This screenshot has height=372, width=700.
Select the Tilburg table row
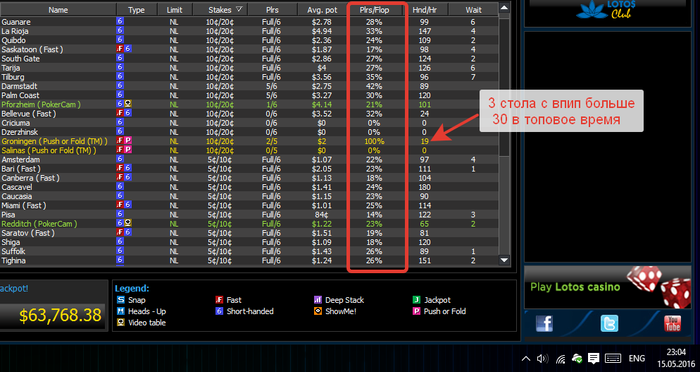pos(249,77)
